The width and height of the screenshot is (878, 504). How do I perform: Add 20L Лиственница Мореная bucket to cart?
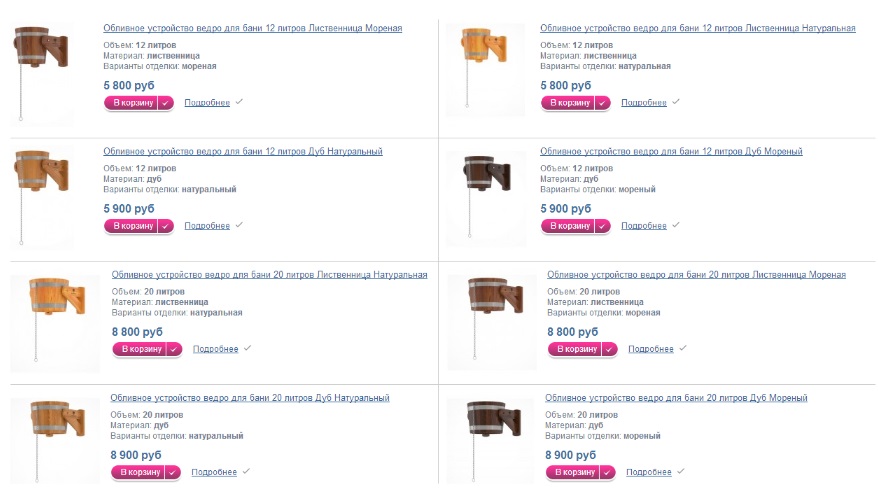[x=574, y=349]
